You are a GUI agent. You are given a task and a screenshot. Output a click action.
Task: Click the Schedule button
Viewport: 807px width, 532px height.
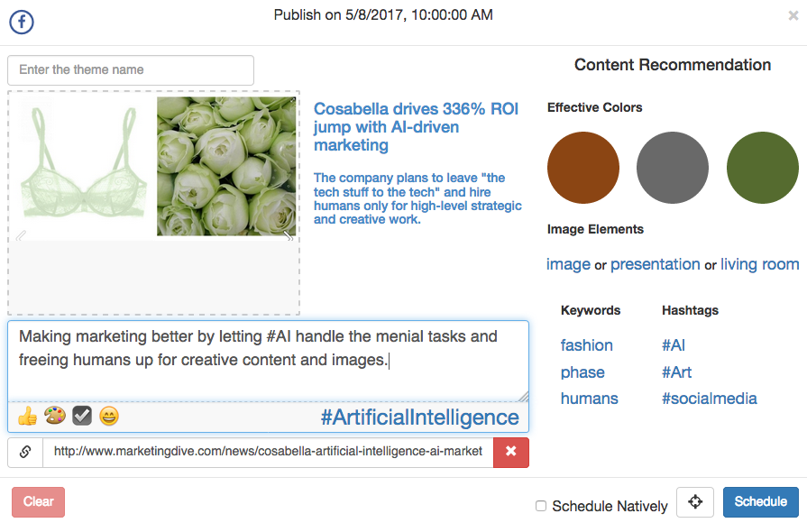coord(760,502)
